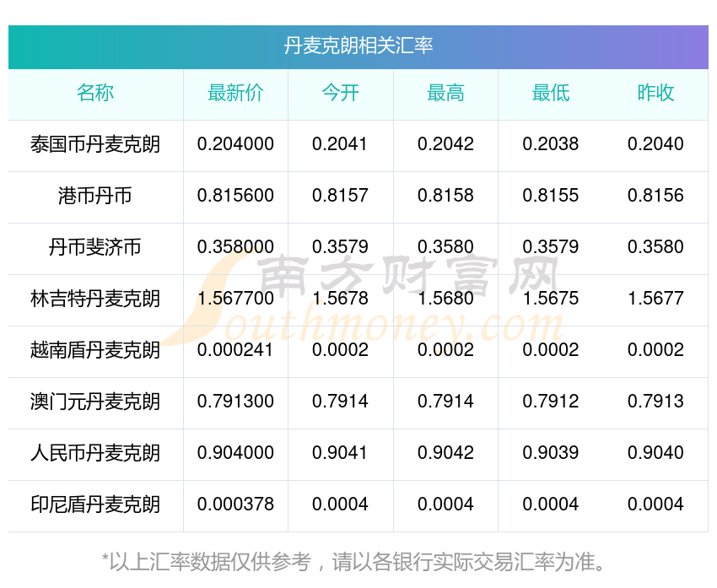Open the 澳门元丹麦克朗 currency pair
Screen dimensions: 717x588
95,402
